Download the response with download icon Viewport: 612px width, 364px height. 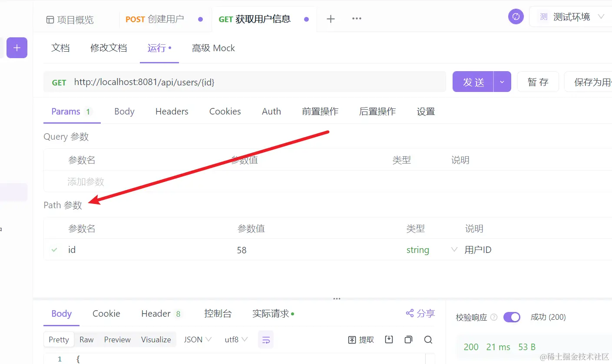(x=389, y=340)
